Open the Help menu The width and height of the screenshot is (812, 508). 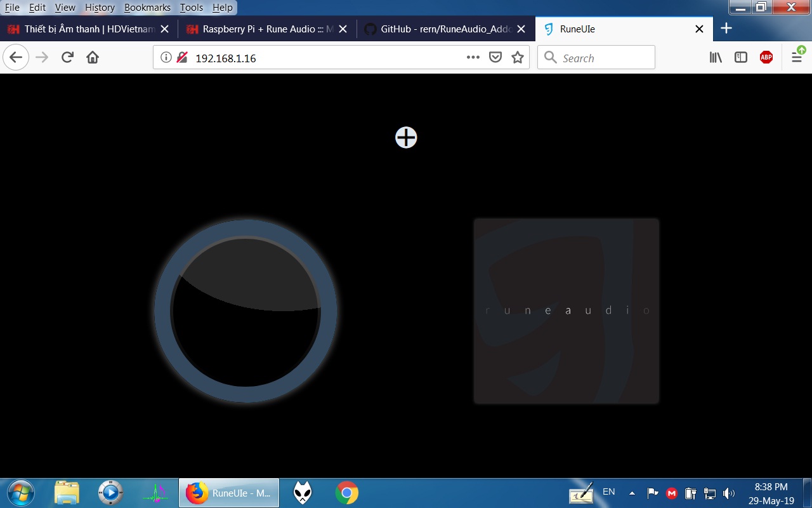[222, 8]
